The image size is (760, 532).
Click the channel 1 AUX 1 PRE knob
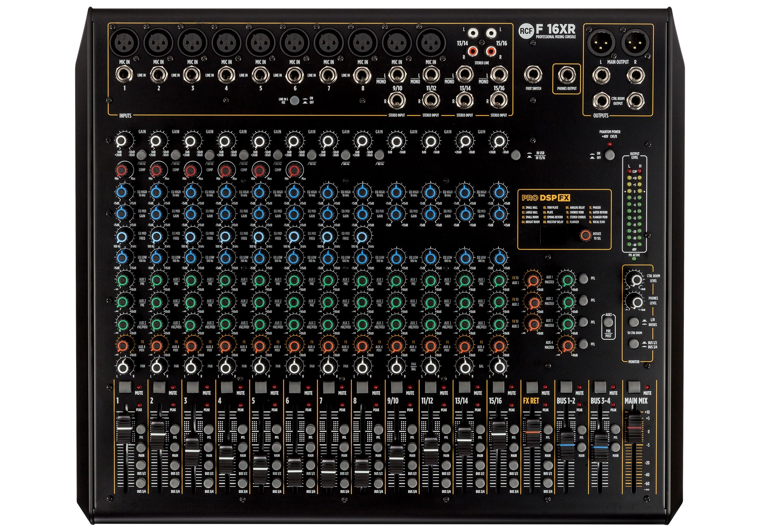click(122, 280)
